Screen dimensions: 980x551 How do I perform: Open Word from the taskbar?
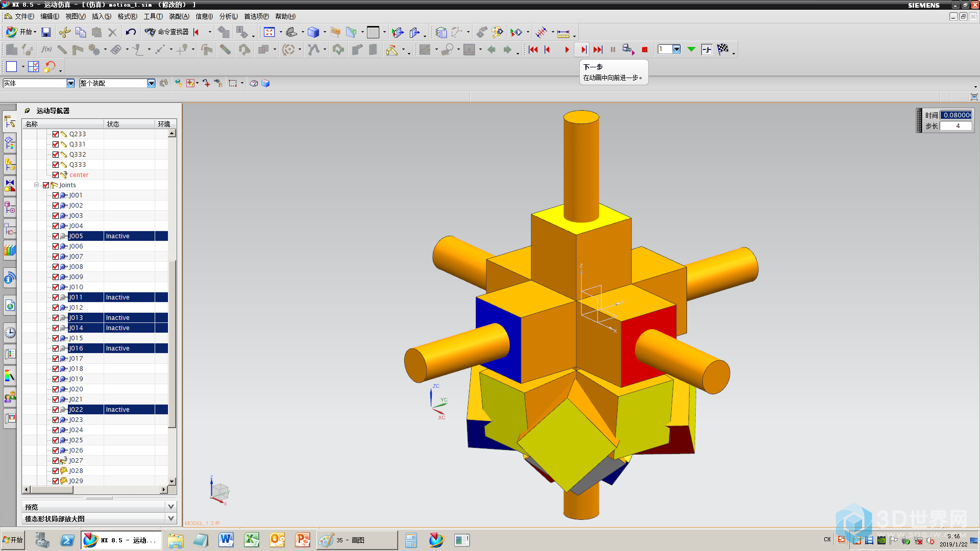[x=226, y=540]
